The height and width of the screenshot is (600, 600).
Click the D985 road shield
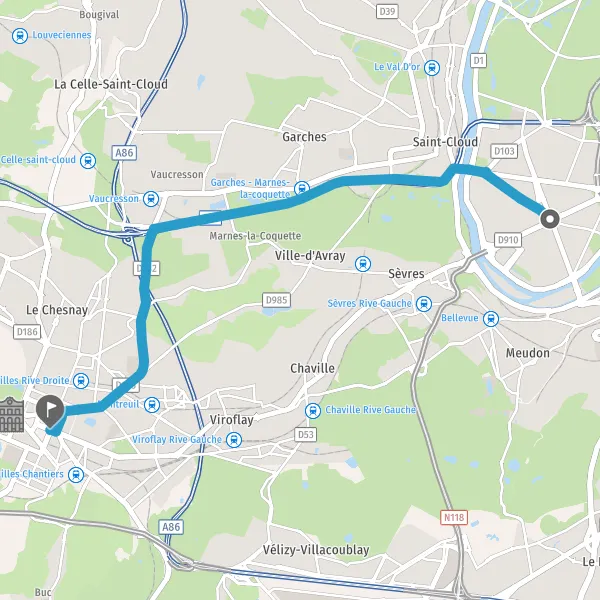(x=276, y=300)
